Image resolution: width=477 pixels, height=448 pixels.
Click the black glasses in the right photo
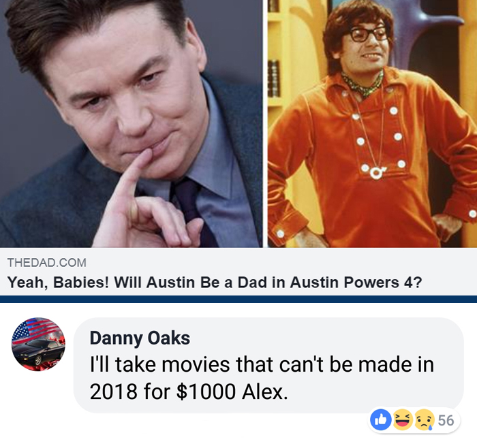tap(367, 34)
